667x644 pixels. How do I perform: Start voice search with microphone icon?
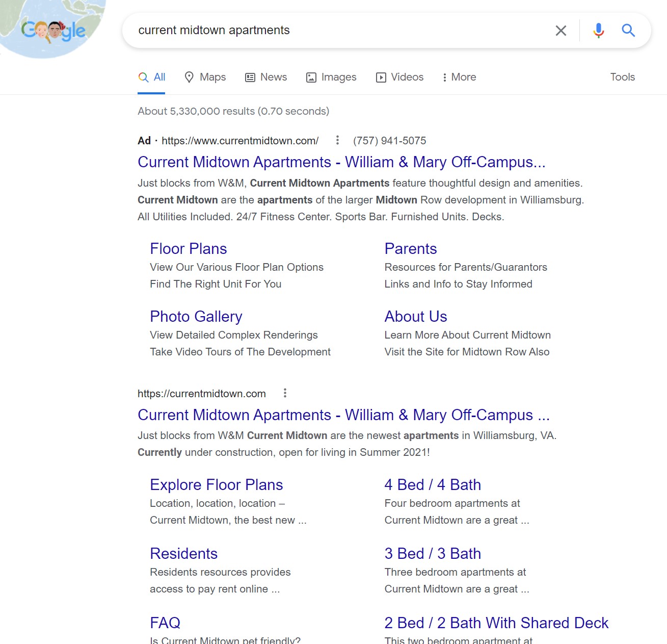pyautogui.click(x=598, y=31)
